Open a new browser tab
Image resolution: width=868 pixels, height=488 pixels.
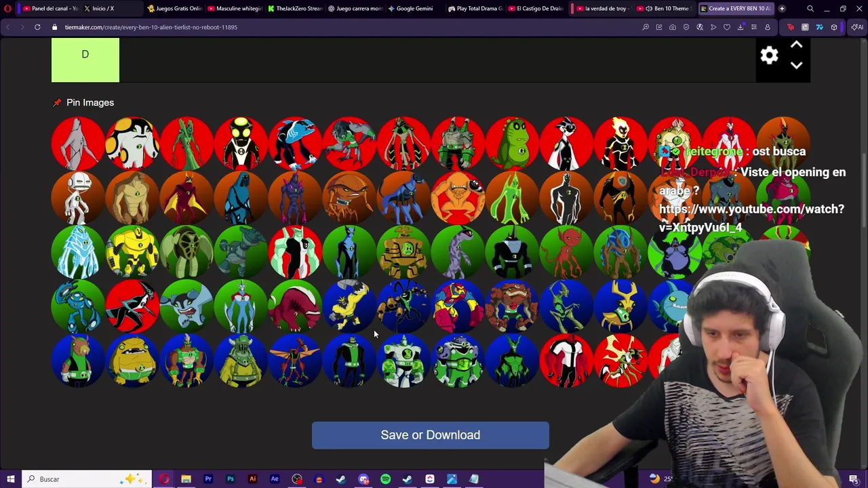tap(782, 8)
